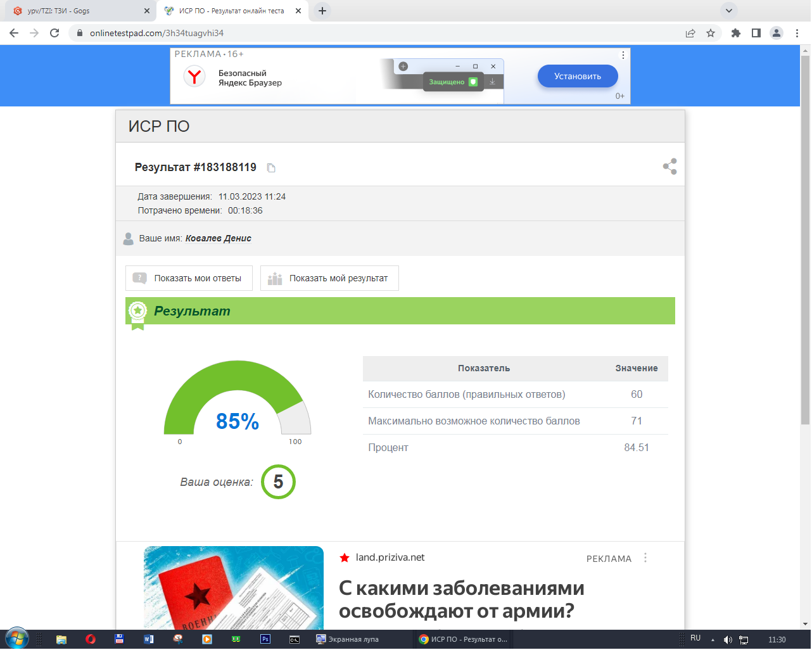Expand the tab search chevron

(729, 11)
